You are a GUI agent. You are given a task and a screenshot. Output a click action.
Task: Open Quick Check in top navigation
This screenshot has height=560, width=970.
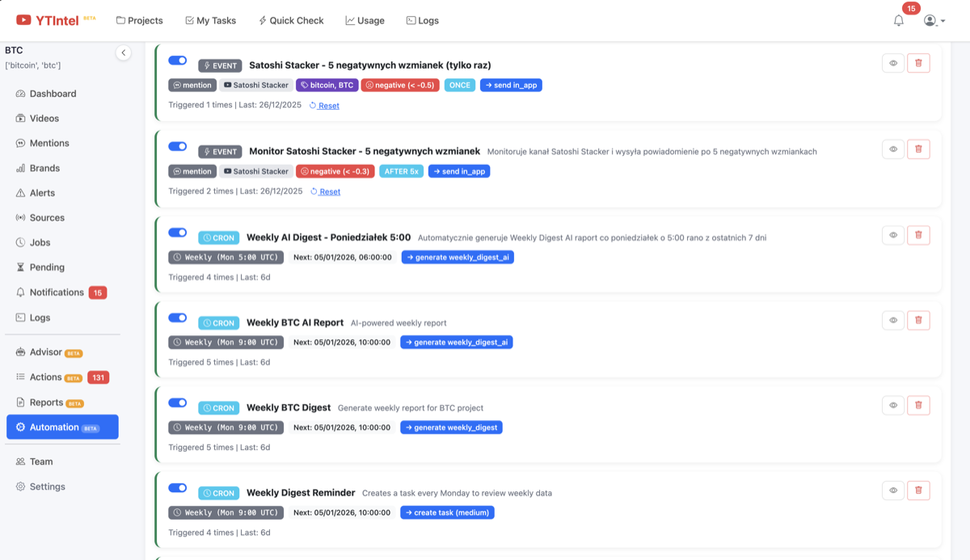coord(291,21)
